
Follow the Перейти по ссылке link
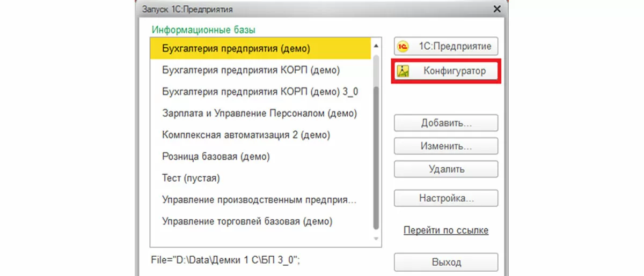pyautogui.click(x=446, y=230)
